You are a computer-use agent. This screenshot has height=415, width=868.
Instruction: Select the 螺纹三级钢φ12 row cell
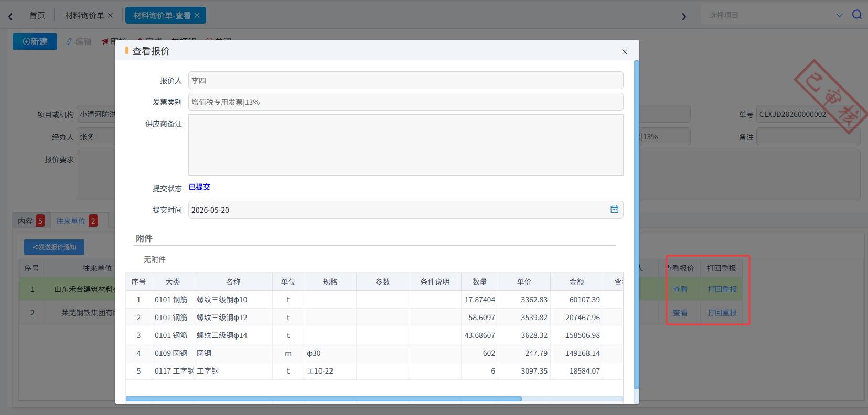[x=233, y=318]
